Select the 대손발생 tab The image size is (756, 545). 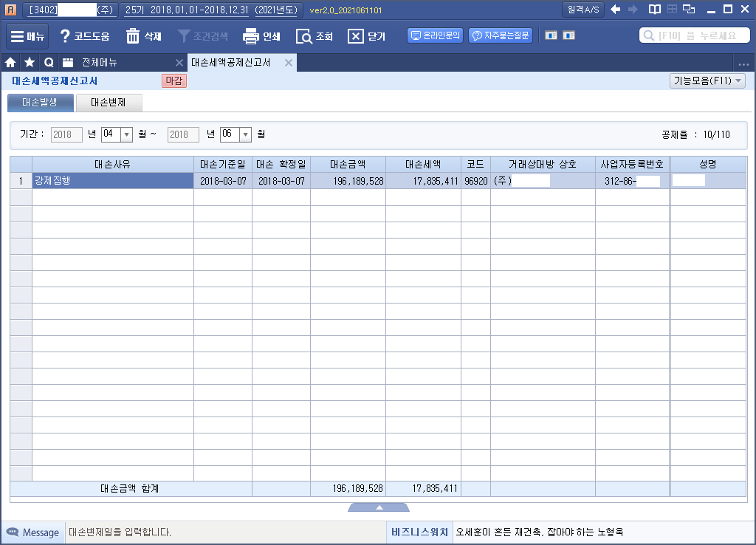click(41, 103)
